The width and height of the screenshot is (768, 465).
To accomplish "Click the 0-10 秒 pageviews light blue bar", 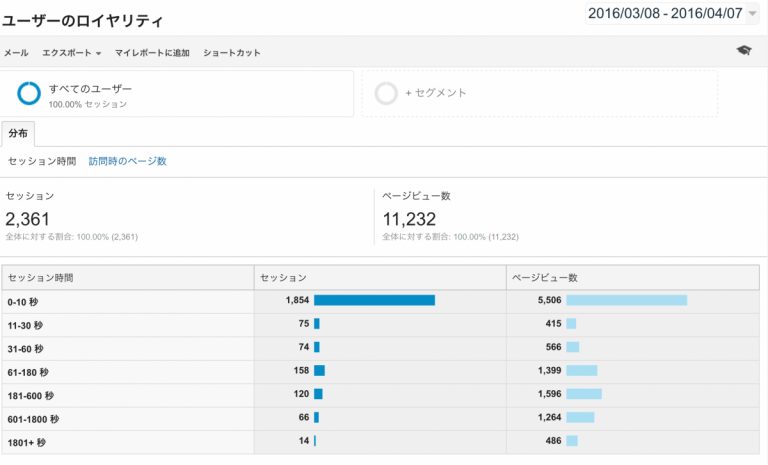I will coord(626,300).
